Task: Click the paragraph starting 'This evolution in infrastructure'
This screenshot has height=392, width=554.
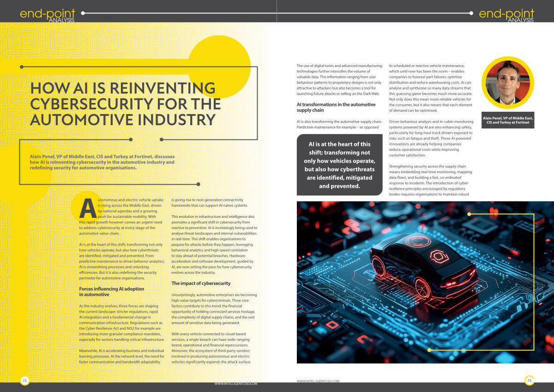Action: pos(214,245)
